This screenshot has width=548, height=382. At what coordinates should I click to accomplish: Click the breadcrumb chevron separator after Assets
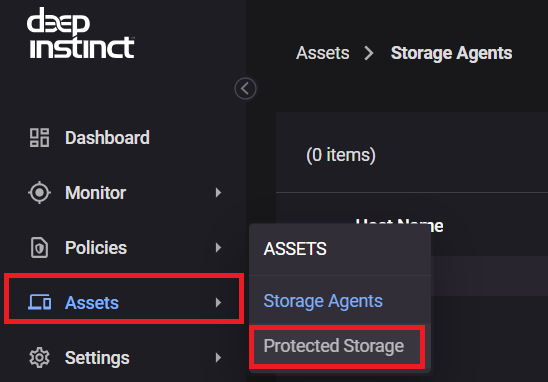tap(369, 53)
